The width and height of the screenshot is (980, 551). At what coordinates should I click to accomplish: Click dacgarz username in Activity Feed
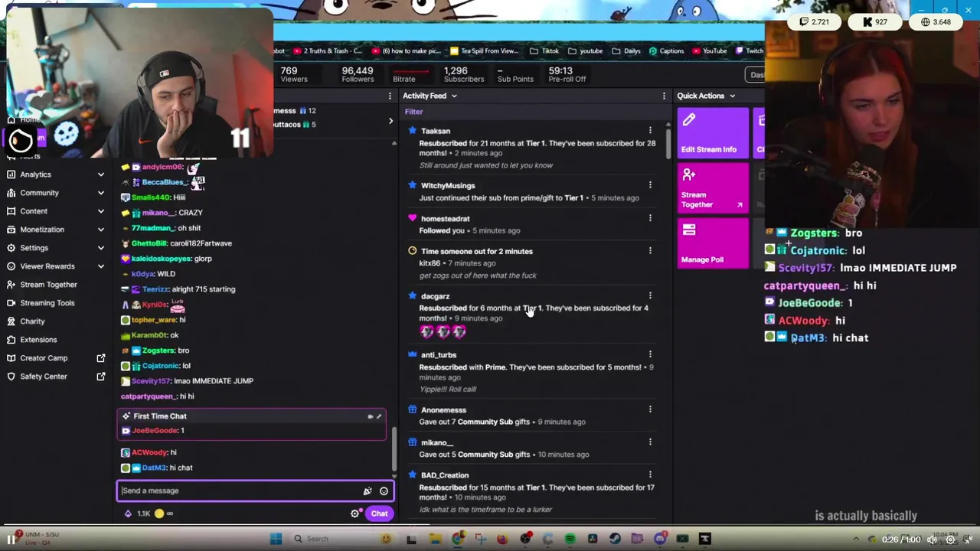click(435, 296)
